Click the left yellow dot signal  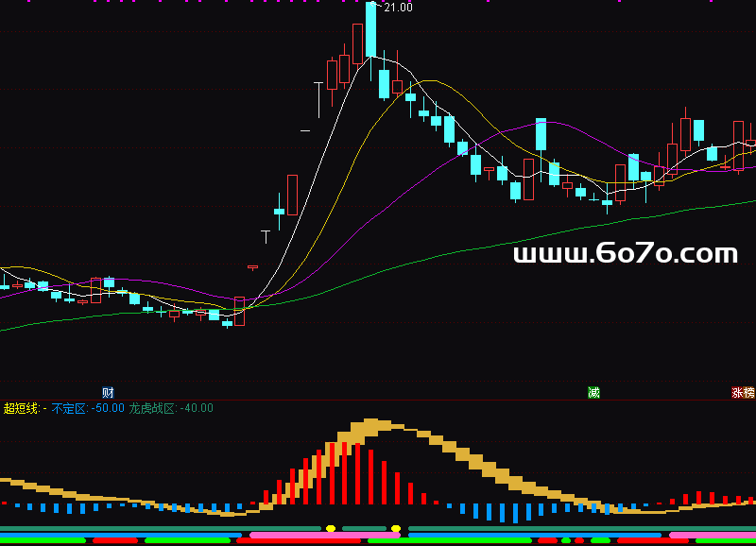pyautogui.click(x=330, y=528)
